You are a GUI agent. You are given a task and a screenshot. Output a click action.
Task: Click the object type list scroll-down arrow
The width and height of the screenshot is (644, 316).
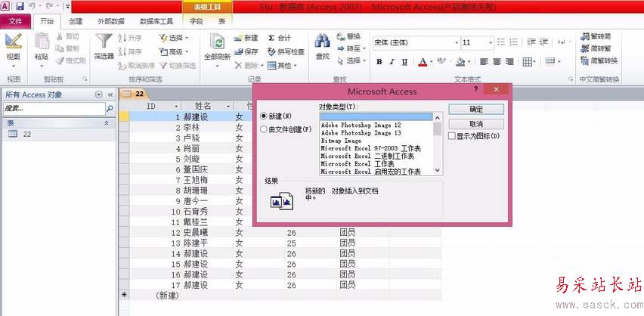click(x=438, y=171)
